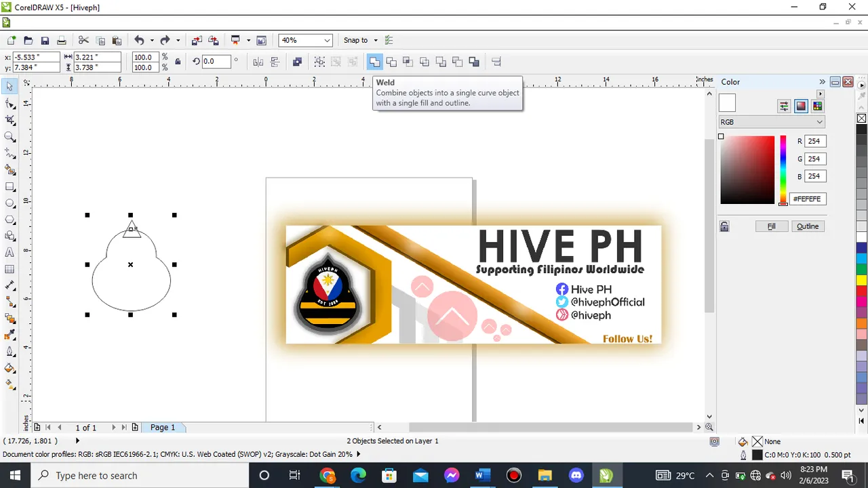The height and width of the screenshot is (488, 868).
Task: Print the document
Action: pyautogui.click(x=62, y=41)
